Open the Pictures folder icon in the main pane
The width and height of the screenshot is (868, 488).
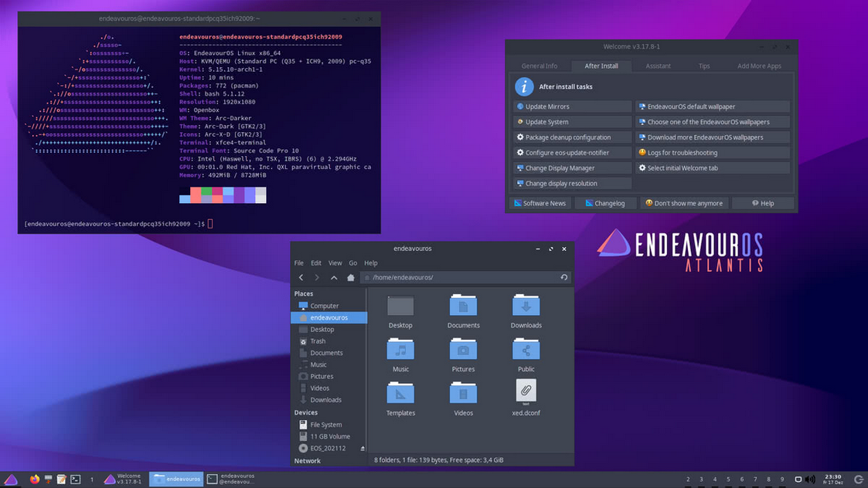[463, 350]
